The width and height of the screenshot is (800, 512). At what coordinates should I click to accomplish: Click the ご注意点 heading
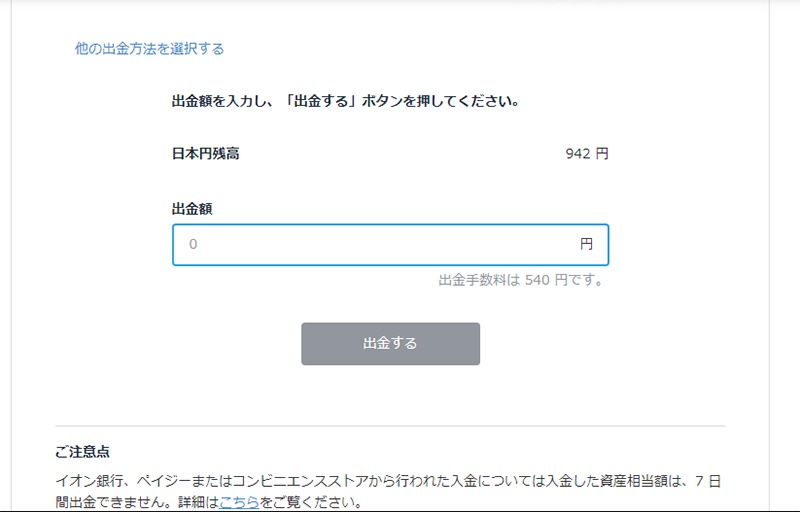tap(82, 451)
